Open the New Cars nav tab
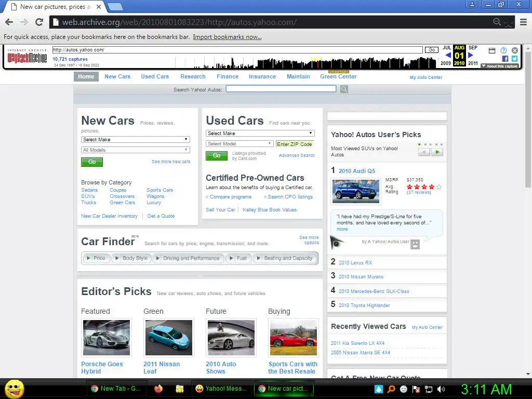 pos(117,77)
